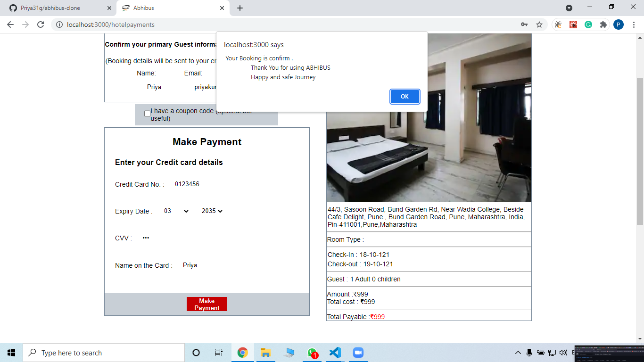Screen dimensions: 644x362
Task: Open a new browser tab
Action: (x=240, y=8)
